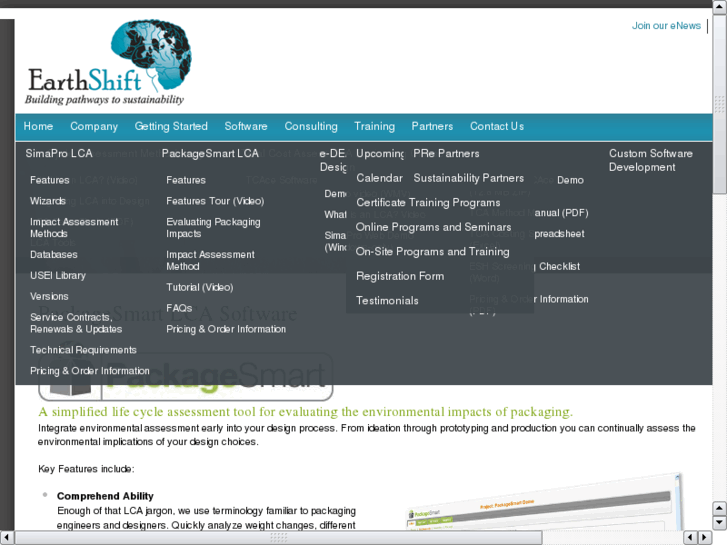Open the Checklist link in submenu
Viewport: 727px width, 545px height.
(x=559, y=266)
